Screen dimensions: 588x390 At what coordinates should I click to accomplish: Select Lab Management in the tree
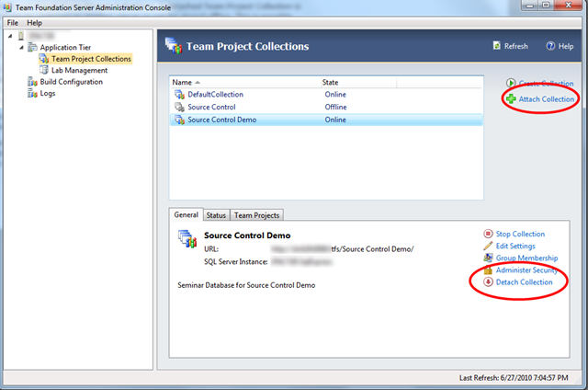tap(79, 70)
